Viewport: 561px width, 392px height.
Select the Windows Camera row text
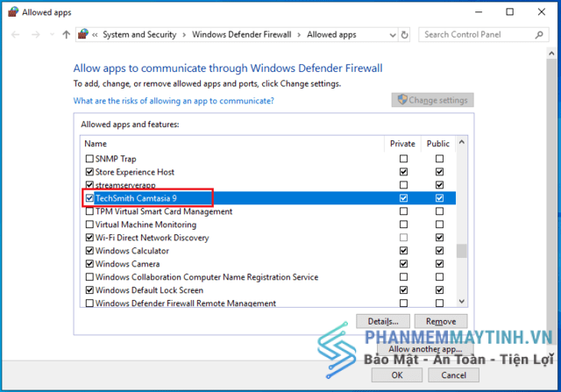(x=127, y=264)
